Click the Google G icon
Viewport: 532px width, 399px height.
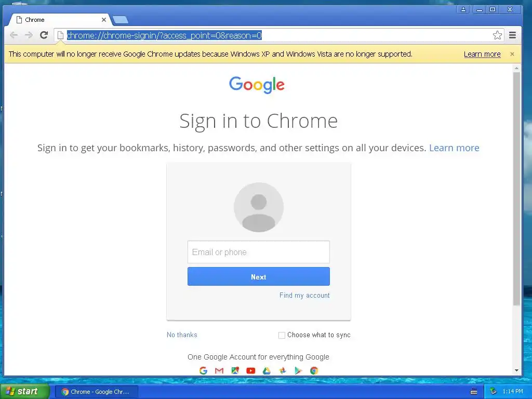(203, 370)
